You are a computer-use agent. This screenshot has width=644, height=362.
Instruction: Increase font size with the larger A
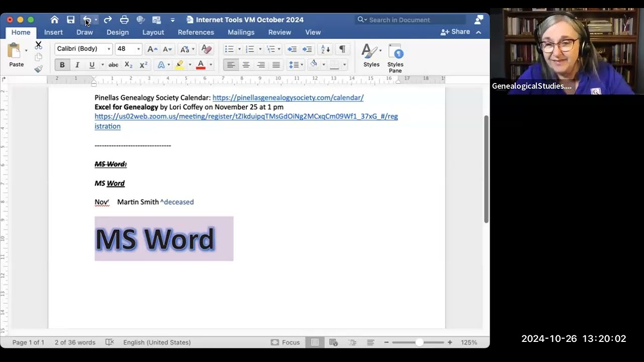152,49
